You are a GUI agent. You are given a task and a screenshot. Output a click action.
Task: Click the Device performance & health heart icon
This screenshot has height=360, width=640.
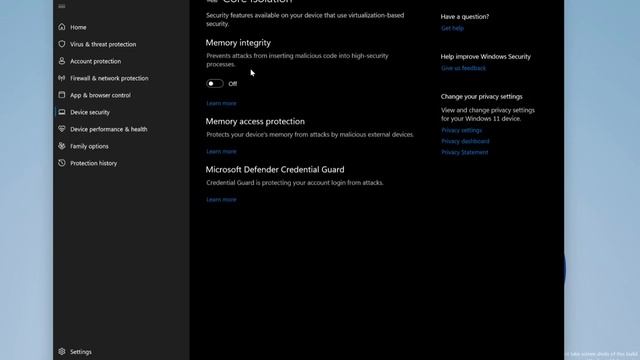[62, 129]
